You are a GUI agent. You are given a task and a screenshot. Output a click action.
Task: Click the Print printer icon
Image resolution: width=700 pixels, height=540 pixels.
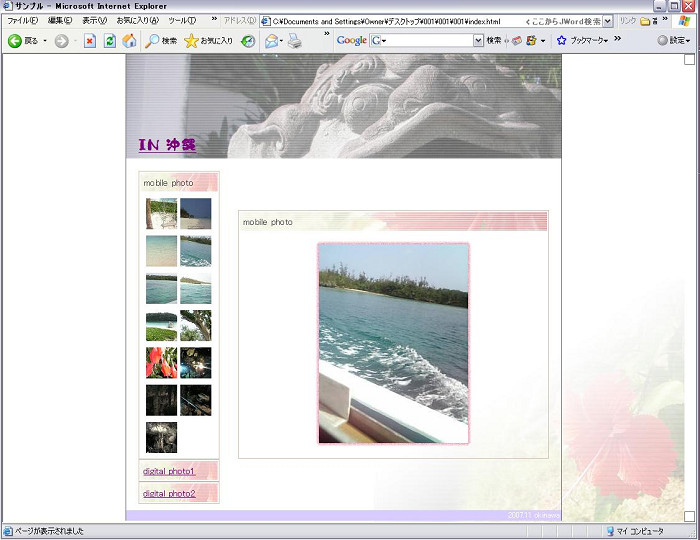pos(295,41)
